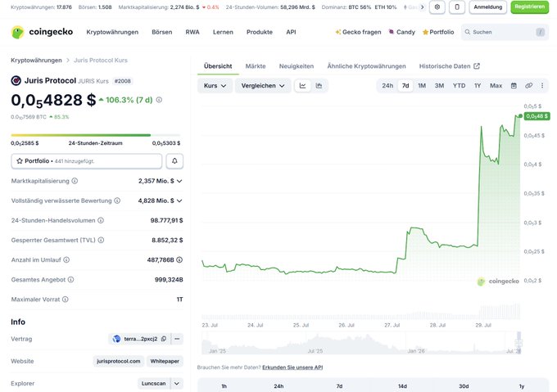
Task: Copy the terra contract address
Action: (164, 339)
